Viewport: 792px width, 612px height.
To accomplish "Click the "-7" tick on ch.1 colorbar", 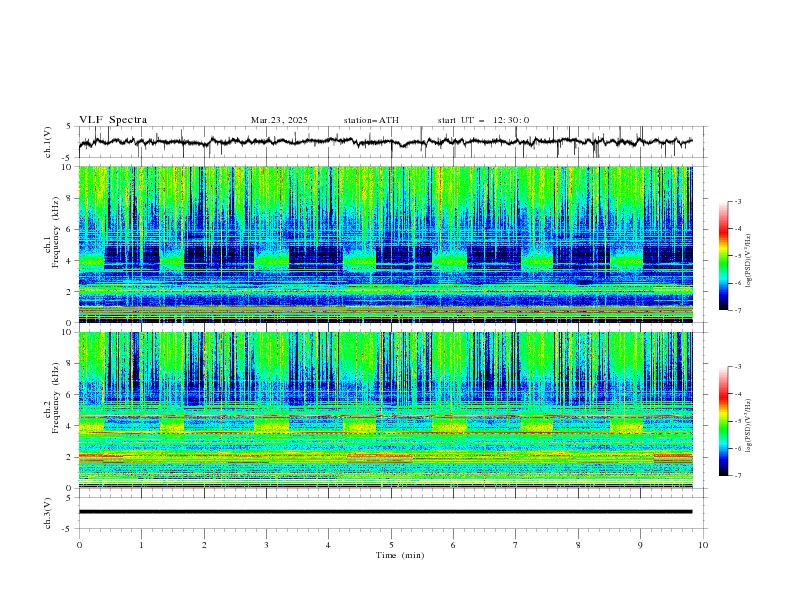I will (738, 310).
